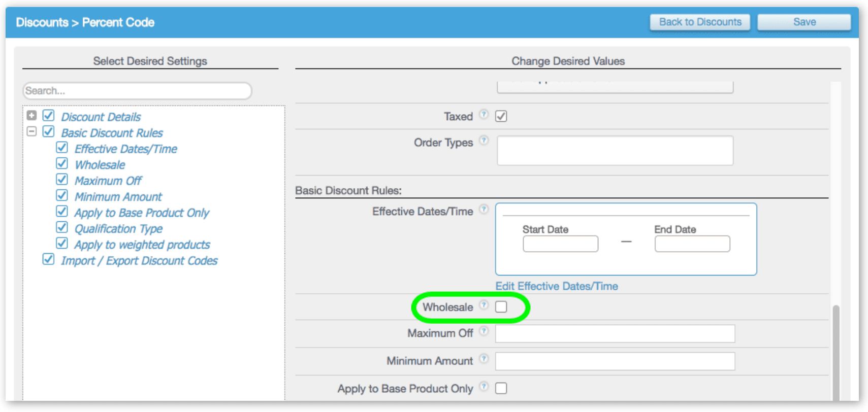Select Apply to weighted products tree label
868x412 pixels.
tap(142, 245)
